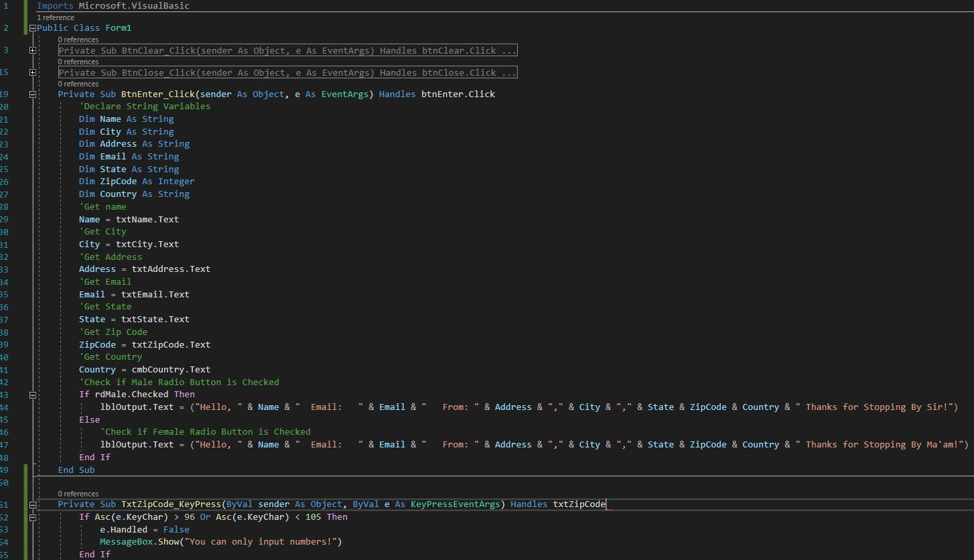Image resolution: width=974 pixels, height=560 pixels.
Task: Expand the collapsed BtnClear_Click method
Action: click(x=32, y=50)
